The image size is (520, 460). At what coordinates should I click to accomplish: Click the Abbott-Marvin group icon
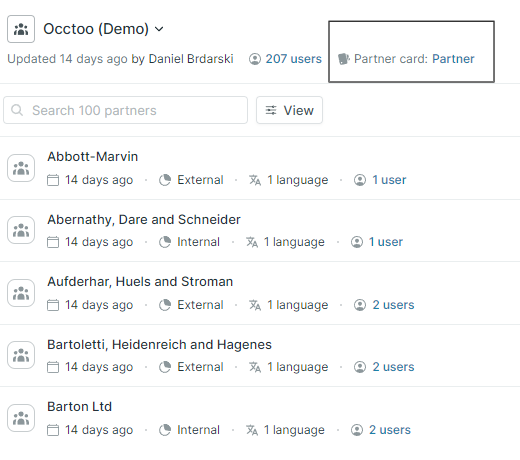click(21, 168)
